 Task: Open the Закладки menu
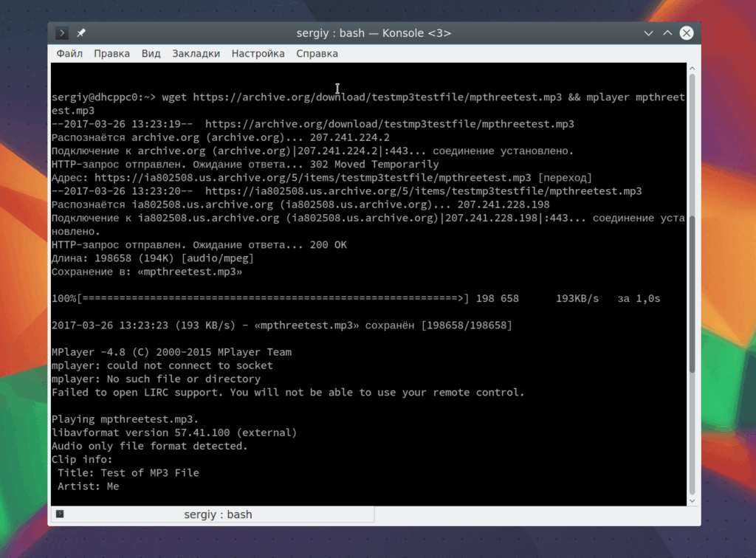coord(196,53)
